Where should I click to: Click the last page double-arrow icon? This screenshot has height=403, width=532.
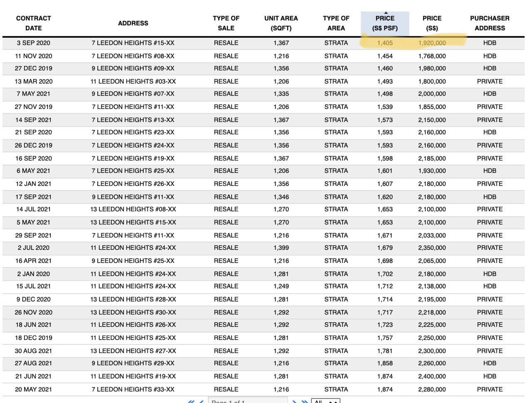click(305, 401)
